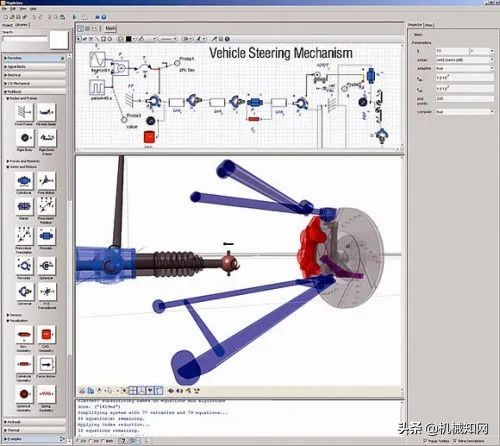Open the adaptive dropdown in the Inspector
This screenshot has height=446, width=500.
pos(465,68)
